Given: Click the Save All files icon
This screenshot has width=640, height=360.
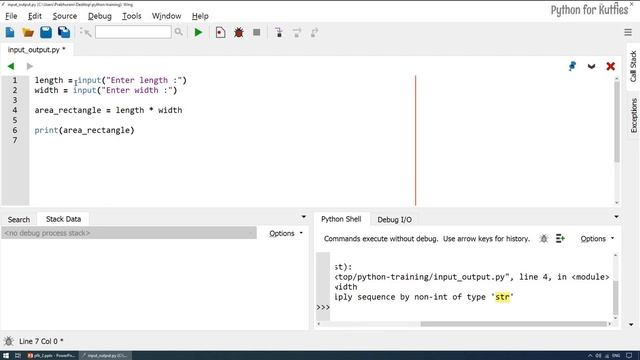Looking at the screenshot, I should click(64, 32).
